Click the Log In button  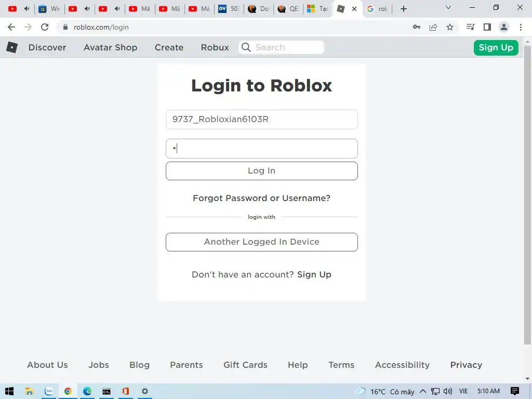pos(262,170)
